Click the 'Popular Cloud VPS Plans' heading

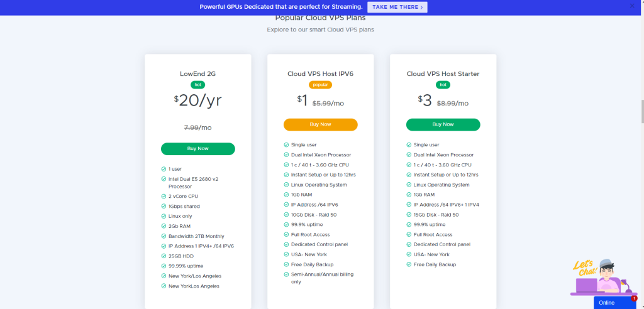(x=320, y=18)
